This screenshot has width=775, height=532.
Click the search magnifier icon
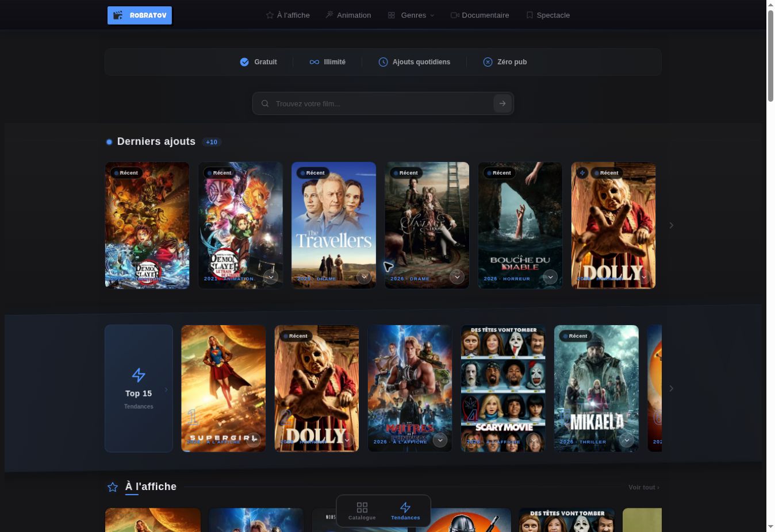click(x=265, y=104)
